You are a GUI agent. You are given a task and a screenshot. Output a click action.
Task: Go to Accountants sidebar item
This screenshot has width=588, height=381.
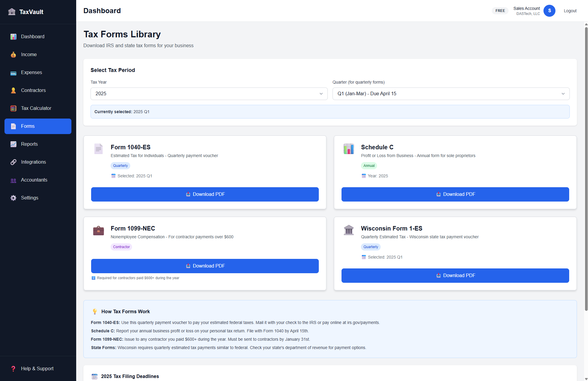(x=34, y=180)
